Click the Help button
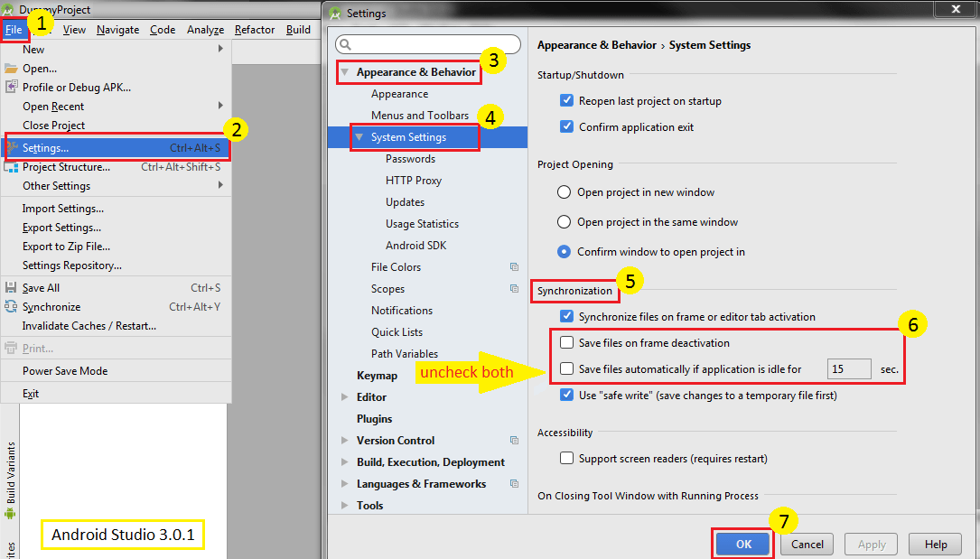This screenshot has width=980, height=559. point(936,544)
